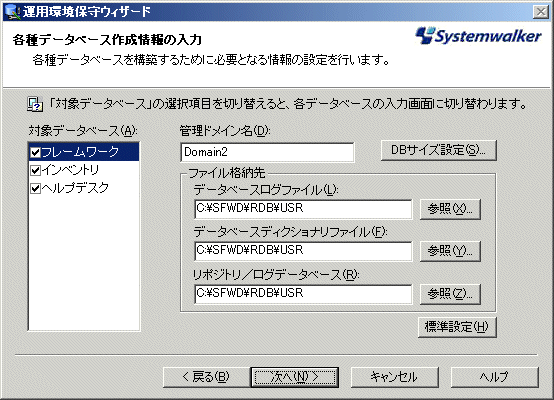
Task: Select the フレームワーク list entry
Action: [84, 152]
